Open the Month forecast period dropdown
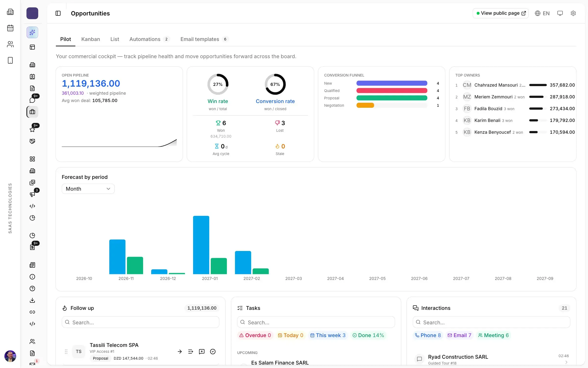The height and width of the screenshot is (368, 588). click(x=88, y=189)
